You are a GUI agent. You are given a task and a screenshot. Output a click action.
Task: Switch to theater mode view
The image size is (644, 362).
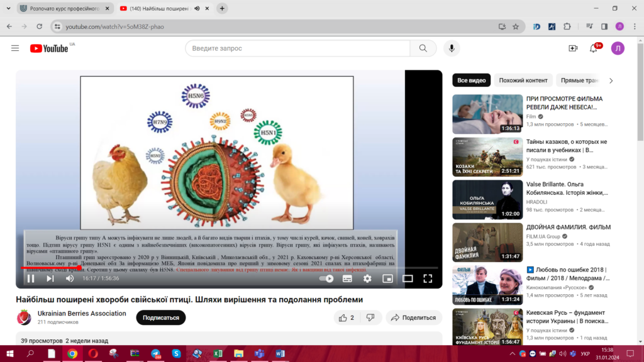(x=408, y=278)
